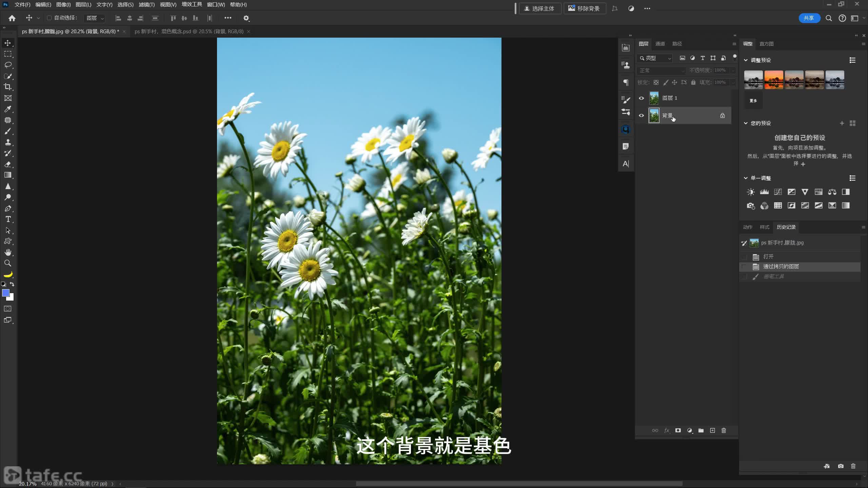Screen dimensions: 868x488
Task: Select the Horizontal Type tool
Action: (x=8, y=219)
